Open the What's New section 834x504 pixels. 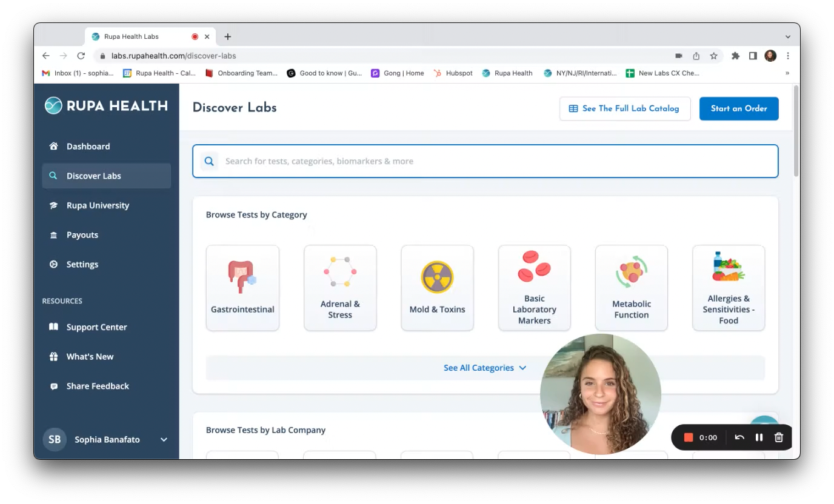[90, 356]
